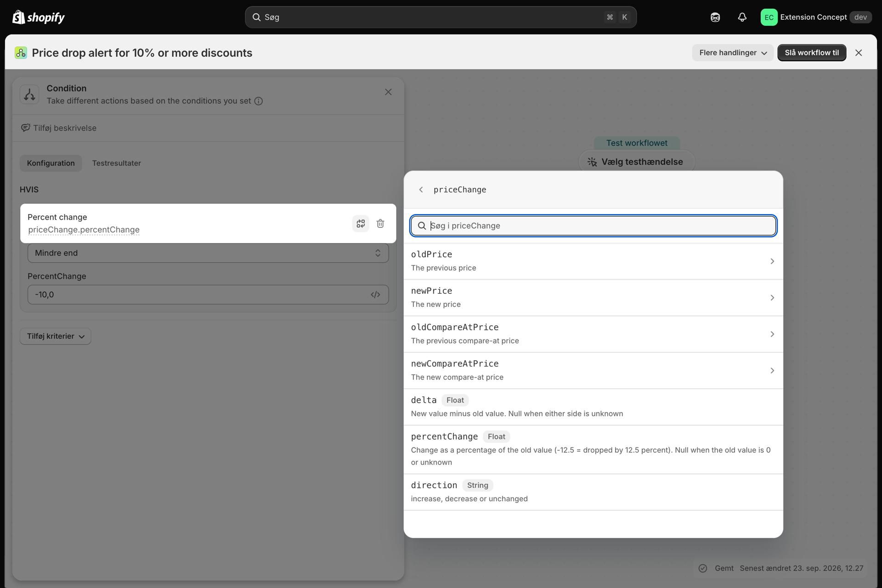Delete the Percent change criterion with trash icon

380,224
